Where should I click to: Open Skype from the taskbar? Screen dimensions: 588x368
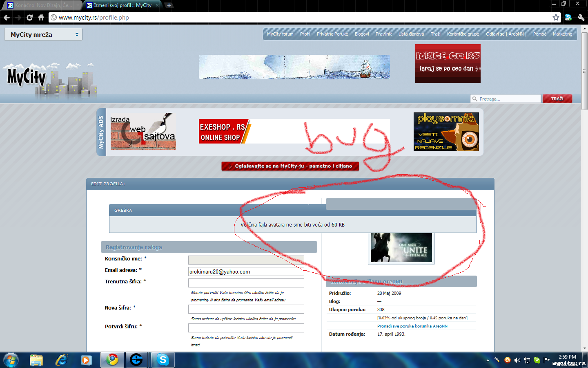[x=163, y=360]
